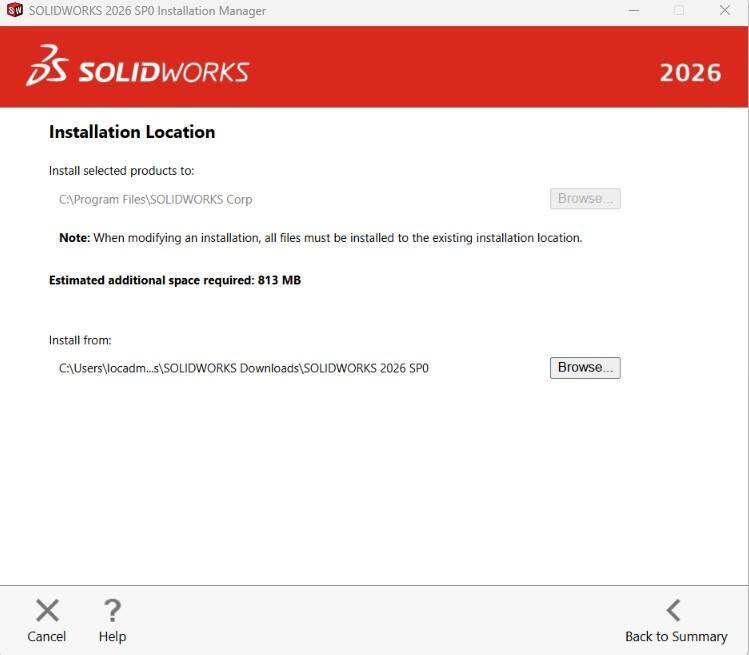Click the 'Install from:' label

pos(80,340)
